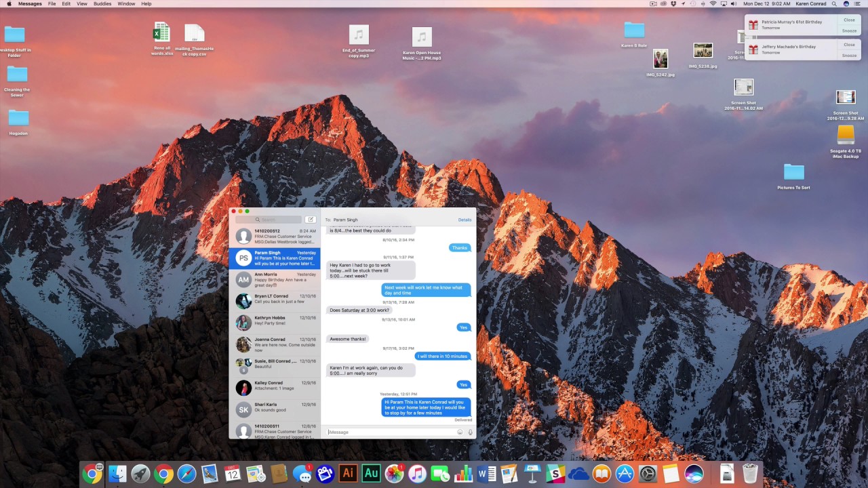Click the iMessage text input field
Image resolution: width=868 pixels, height=488 pixels.
(391, 432)
